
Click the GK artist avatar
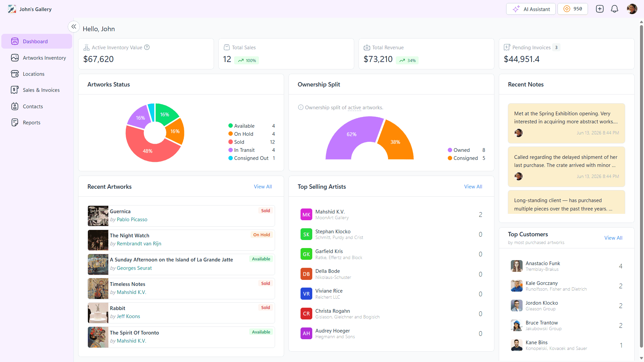pos(306,254)
